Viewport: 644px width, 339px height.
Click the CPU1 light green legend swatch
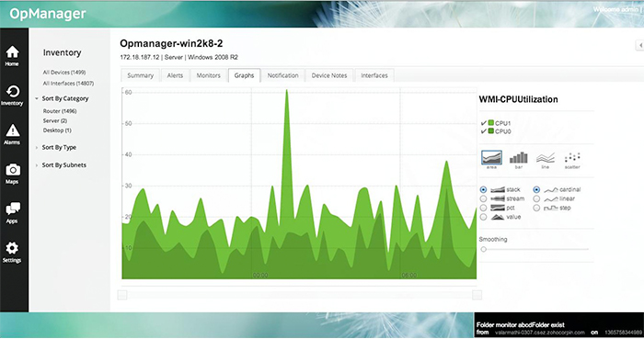(490, 122)
